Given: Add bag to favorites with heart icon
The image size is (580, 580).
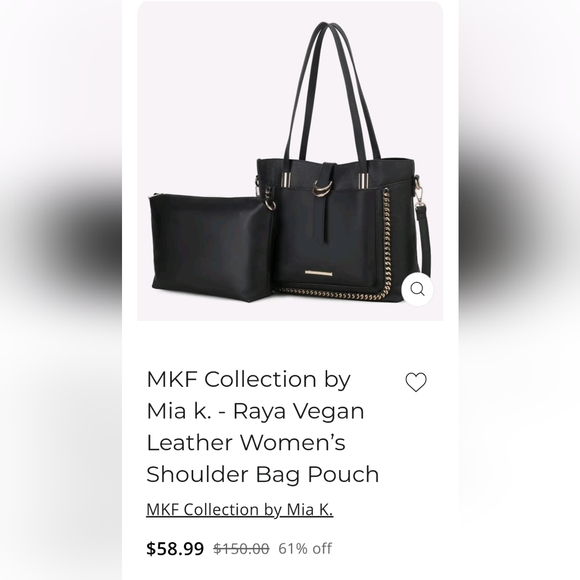Looking at the screenshot, I should (416, 382).
